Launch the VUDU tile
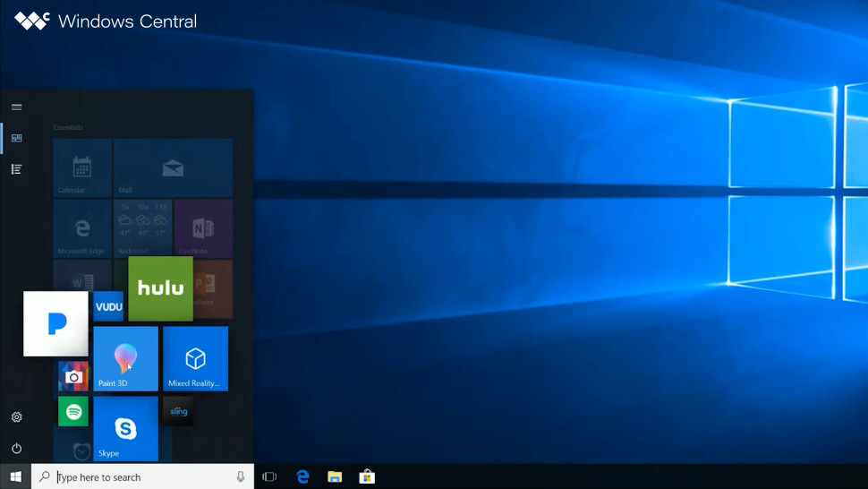Screen dimensions: 868x489 108,306
